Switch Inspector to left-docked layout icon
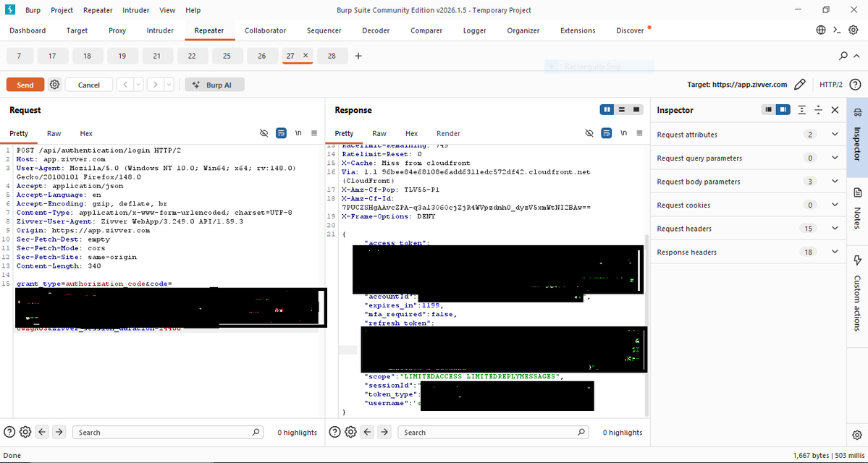Image resolution: width=868 pixels, height=463 pixels. [768, 110]
